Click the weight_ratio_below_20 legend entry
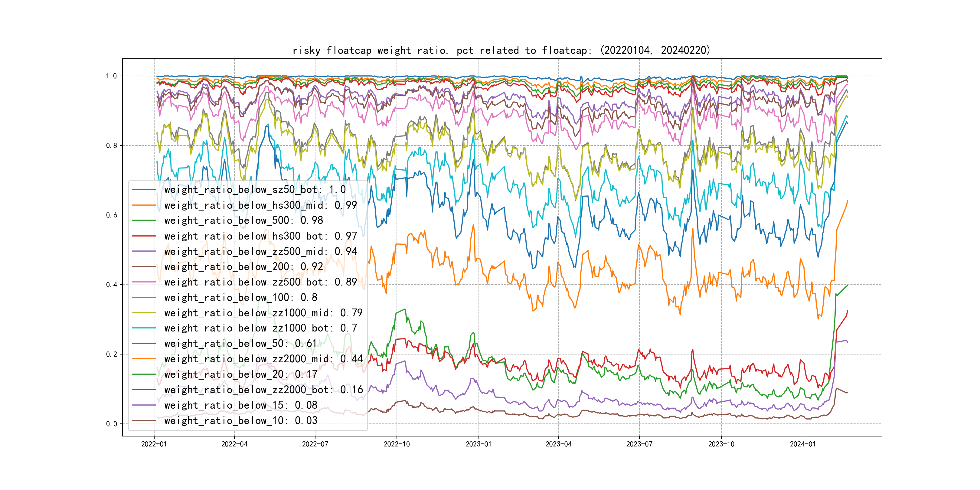This screenshot has width=980, height=490. tap(240, 374)
